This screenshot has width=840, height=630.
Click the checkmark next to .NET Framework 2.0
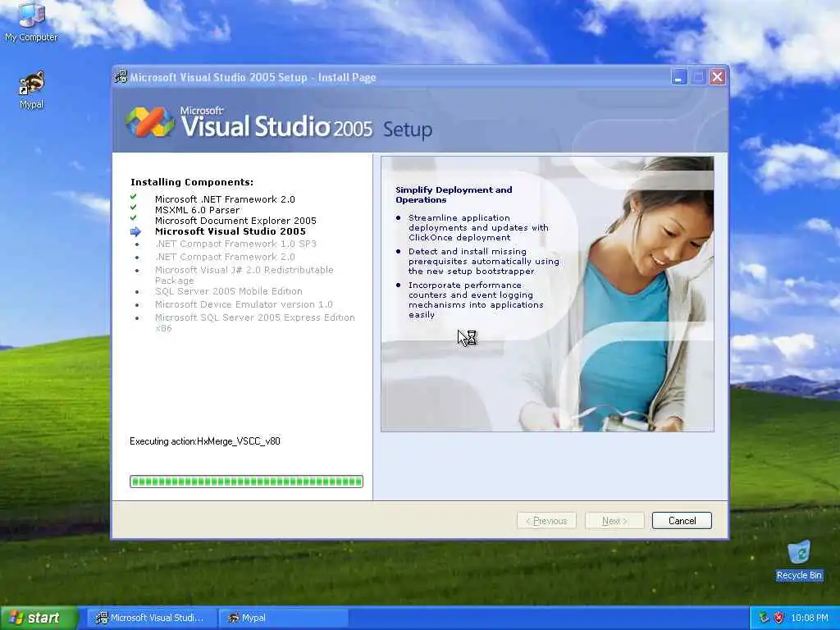(x=134, y=197)
